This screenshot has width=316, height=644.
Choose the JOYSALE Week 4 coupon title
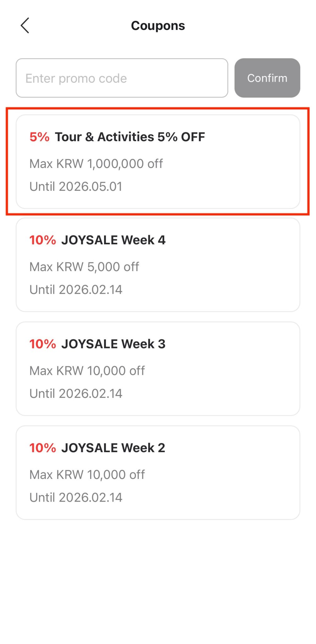tap(113, 240)
